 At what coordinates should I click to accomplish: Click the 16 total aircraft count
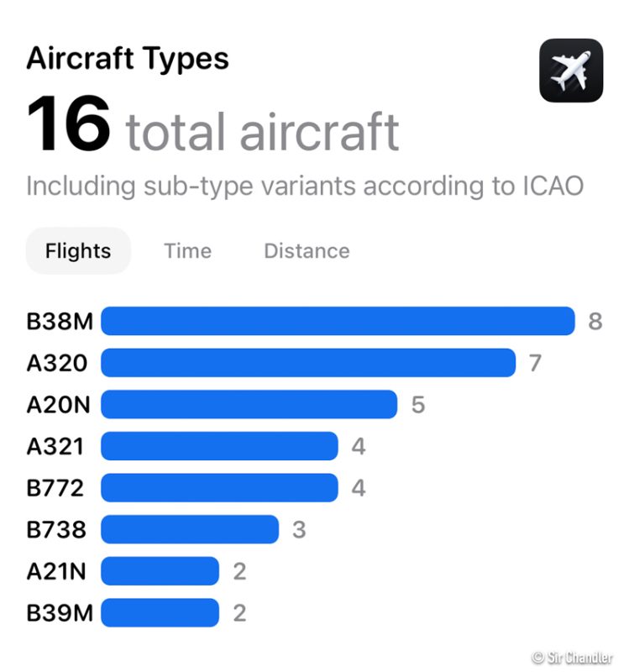coord(212,127)
